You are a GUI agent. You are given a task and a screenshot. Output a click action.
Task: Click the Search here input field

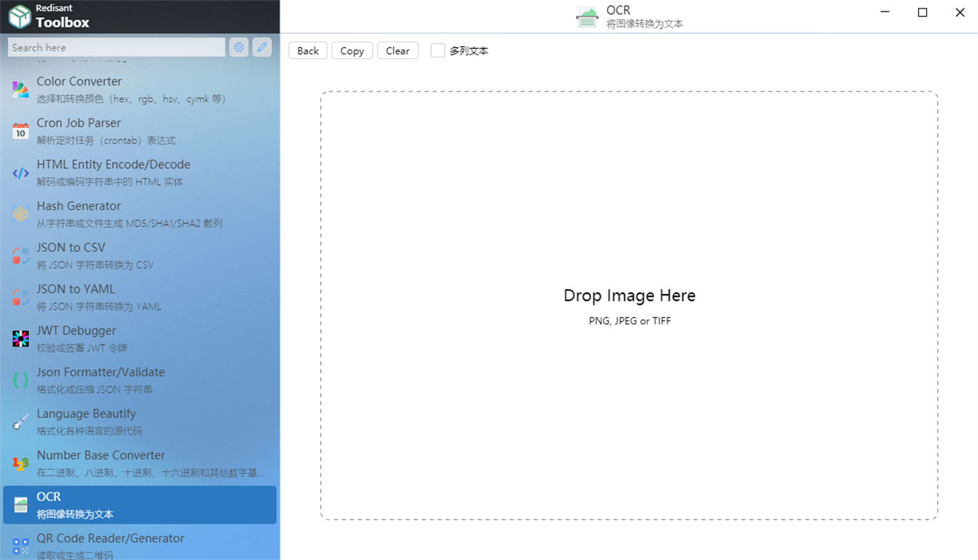(117, 48)
